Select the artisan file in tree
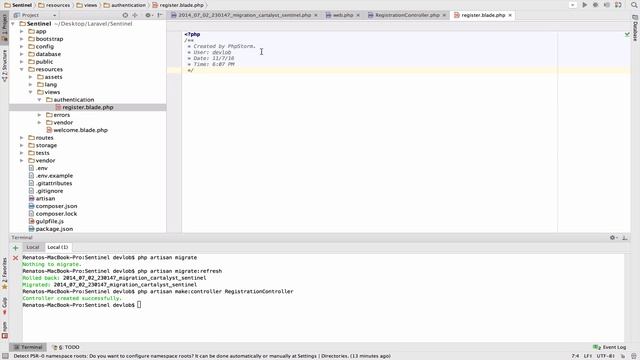This screenshot has width=640, height=360. point(45,198)
